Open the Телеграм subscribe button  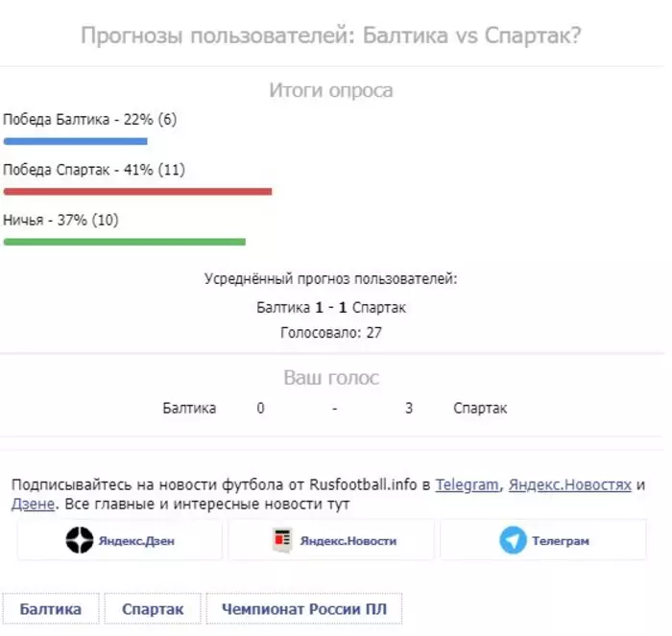coord(542,541)
